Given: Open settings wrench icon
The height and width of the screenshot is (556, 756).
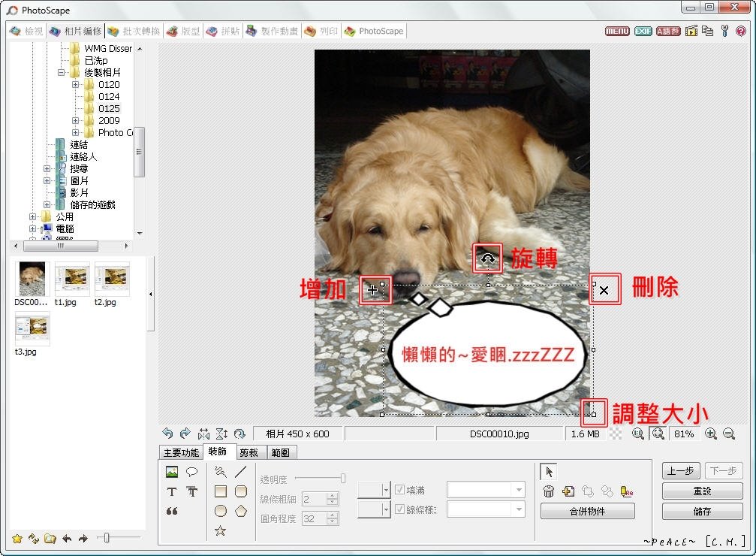Looking at the screenshot, I should tap(724, 31).
